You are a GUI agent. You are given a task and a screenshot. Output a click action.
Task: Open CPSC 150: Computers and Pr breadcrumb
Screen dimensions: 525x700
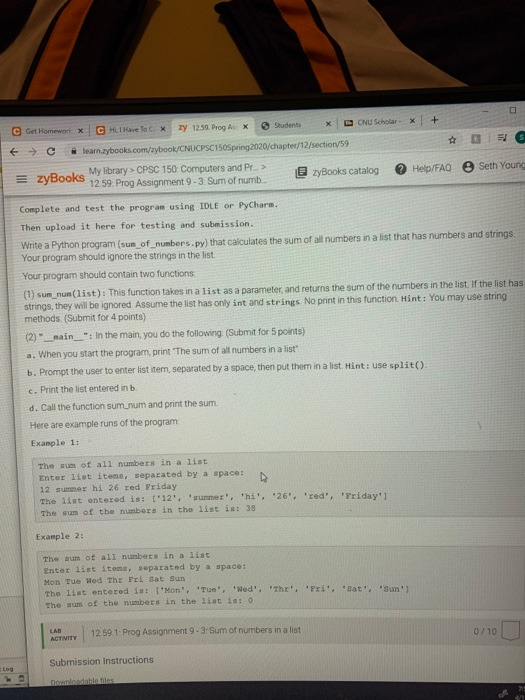(x=195, y=169)
